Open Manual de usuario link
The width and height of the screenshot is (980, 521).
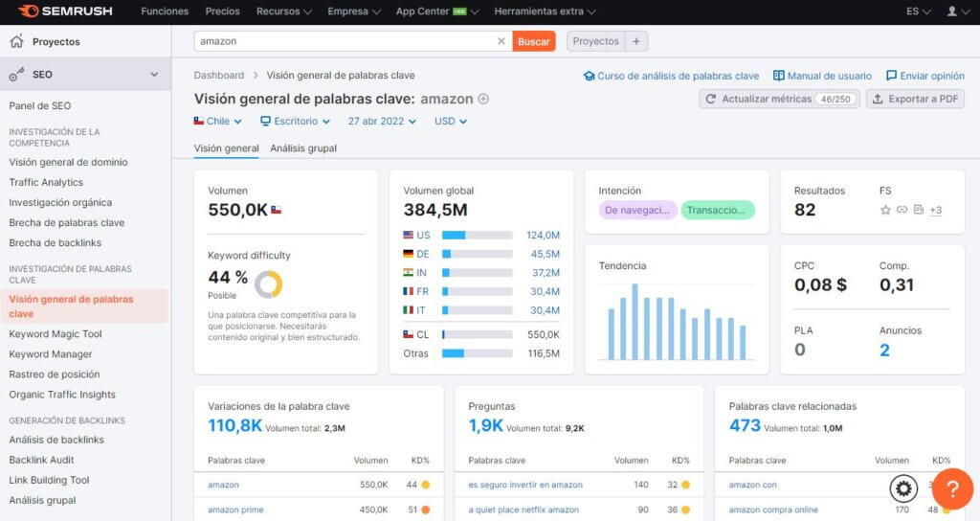click(822, 76)
